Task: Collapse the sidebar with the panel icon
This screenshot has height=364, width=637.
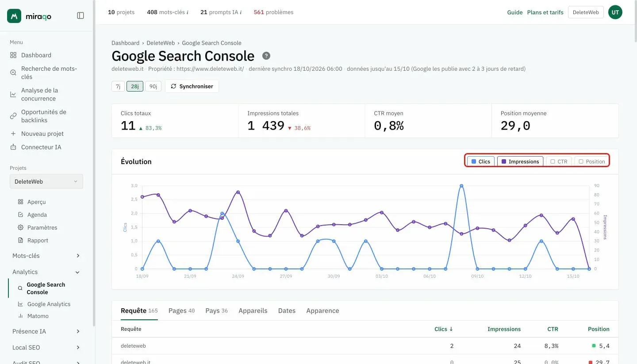Action: [81, 15]
